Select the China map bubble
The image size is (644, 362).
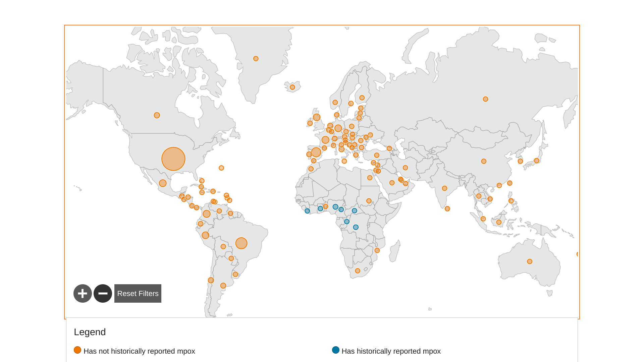(x=484, y=161)
